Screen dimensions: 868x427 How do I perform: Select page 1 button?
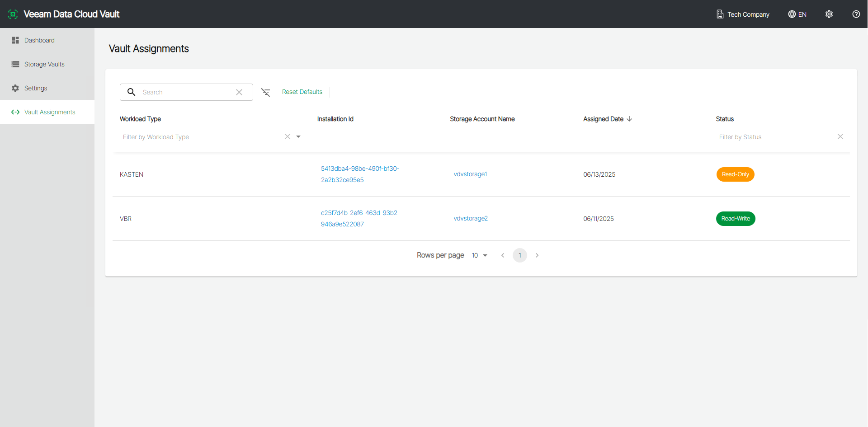click(x=520, y=255)
